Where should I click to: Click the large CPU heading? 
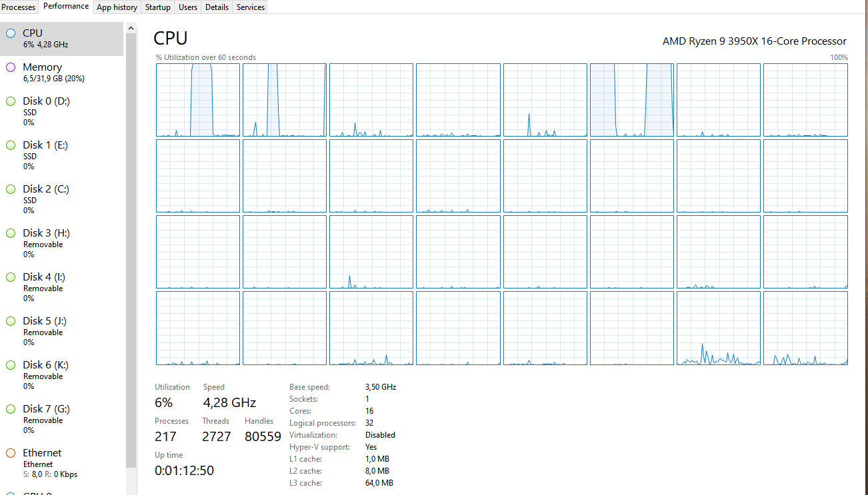point(171,38)
